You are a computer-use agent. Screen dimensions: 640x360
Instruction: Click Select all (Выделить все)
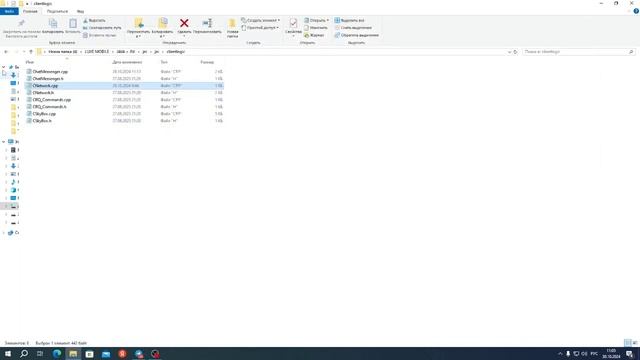point(349,20)
